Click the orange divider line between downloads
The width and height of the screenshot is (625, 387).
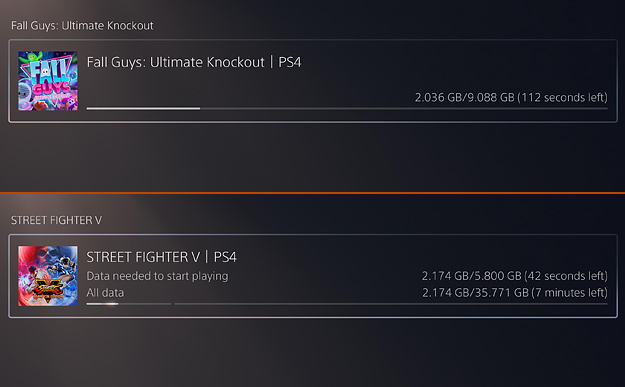point(312,193)
